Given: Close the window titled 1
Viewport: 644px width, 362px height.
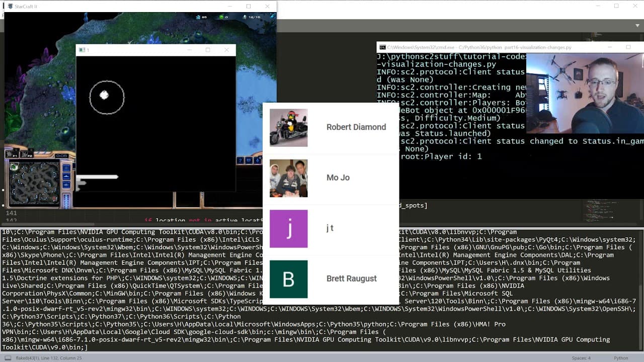Looking at the screenshot, I should [226, 50].
